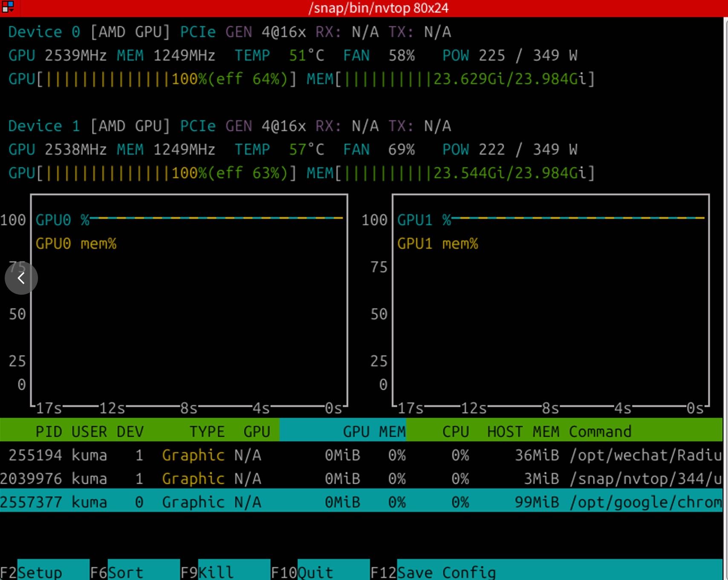Click the GPU0 % graph legend
The width and height of the screenshot is (728, 580).
point(62,220)
